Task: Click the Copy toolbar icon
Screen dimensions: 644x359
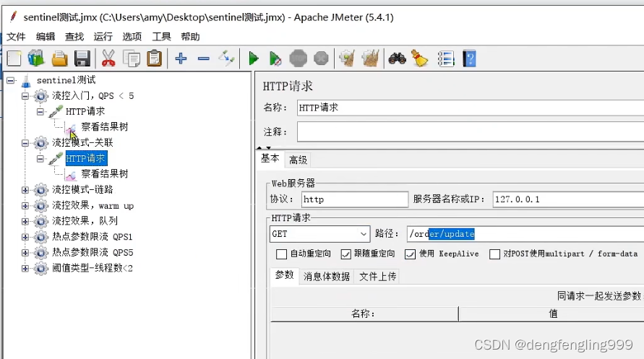Action: tap(132, 59)
